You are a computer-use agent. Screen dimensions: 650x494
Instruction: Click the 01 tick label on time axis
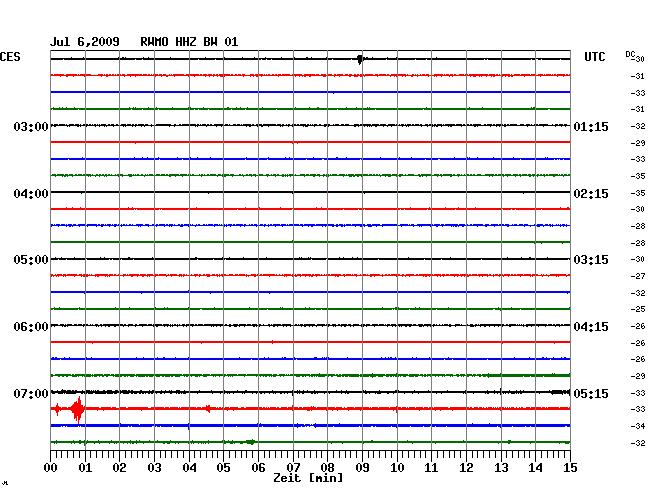point(85,468)
